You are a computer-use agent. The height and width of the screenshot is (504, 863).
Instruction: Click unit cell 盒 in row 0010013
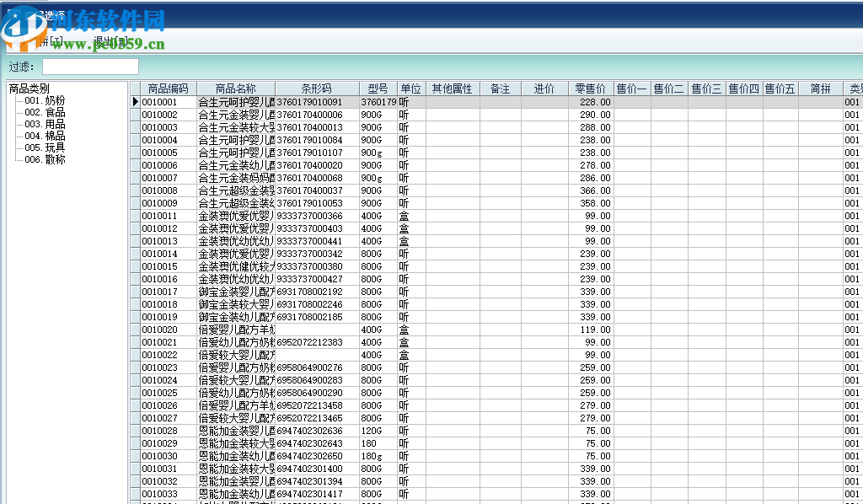coord(410,241)
